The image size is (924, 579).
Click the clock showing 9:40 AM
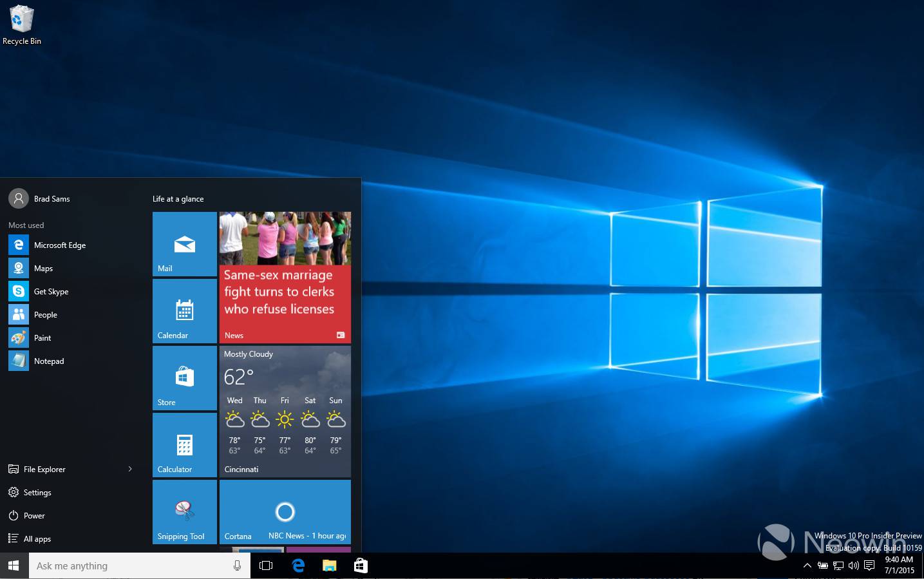click(x=899, y=565)
